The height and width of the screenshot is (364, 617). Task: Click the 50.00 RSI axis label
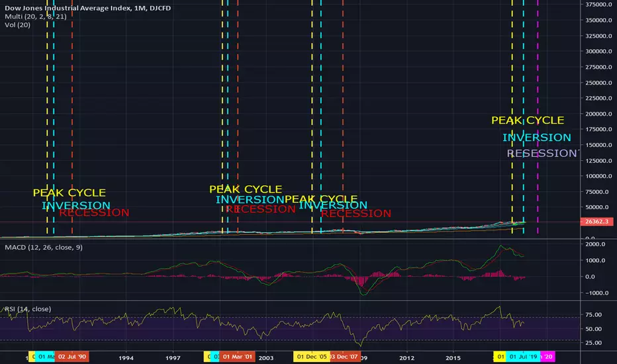pos(593,328)
